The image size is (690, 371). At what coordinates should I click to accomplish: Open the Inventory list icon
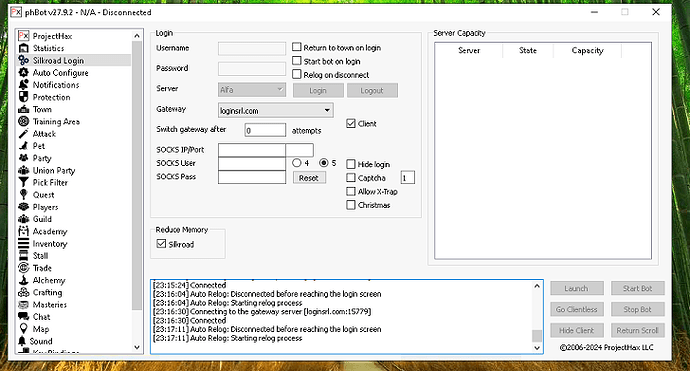23,243
